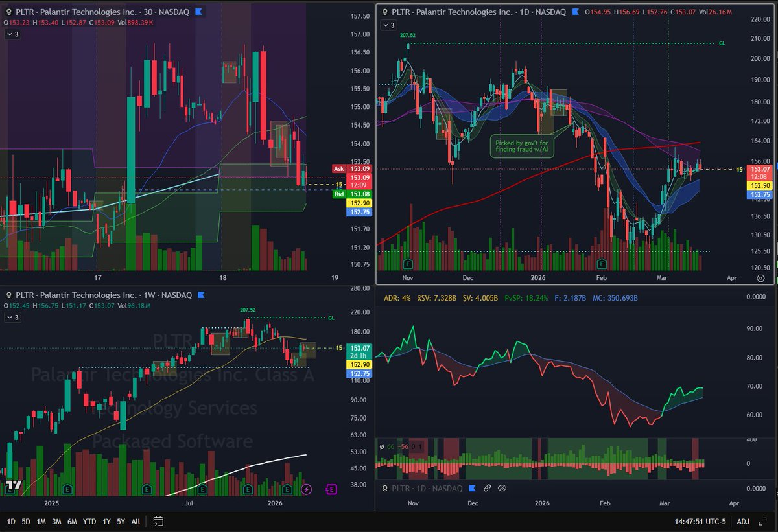Expand the indicator legend on 30-minute chart
The width and height of the screenshot is (778, 532).
point(13,34)
